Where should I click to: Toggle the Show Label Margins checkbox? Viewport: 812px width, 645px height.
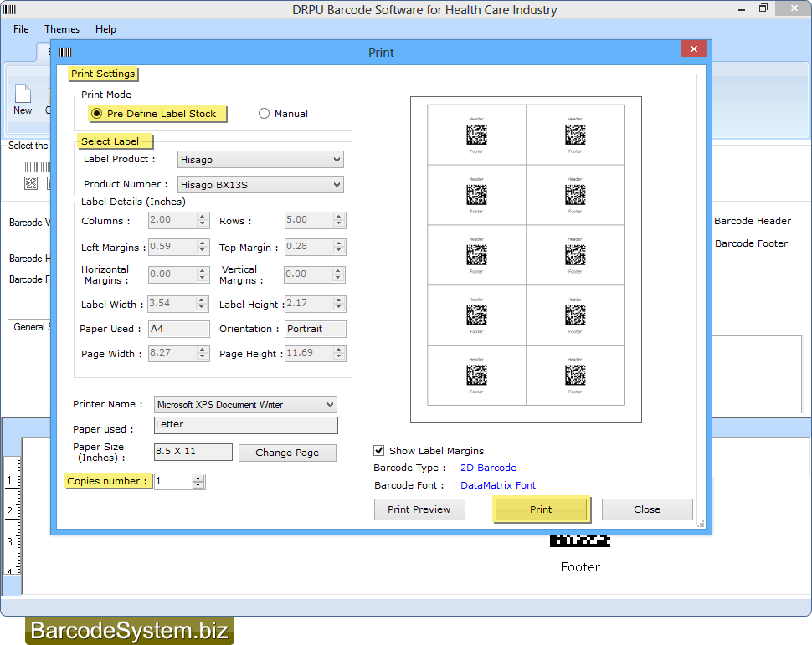point(379,450)
